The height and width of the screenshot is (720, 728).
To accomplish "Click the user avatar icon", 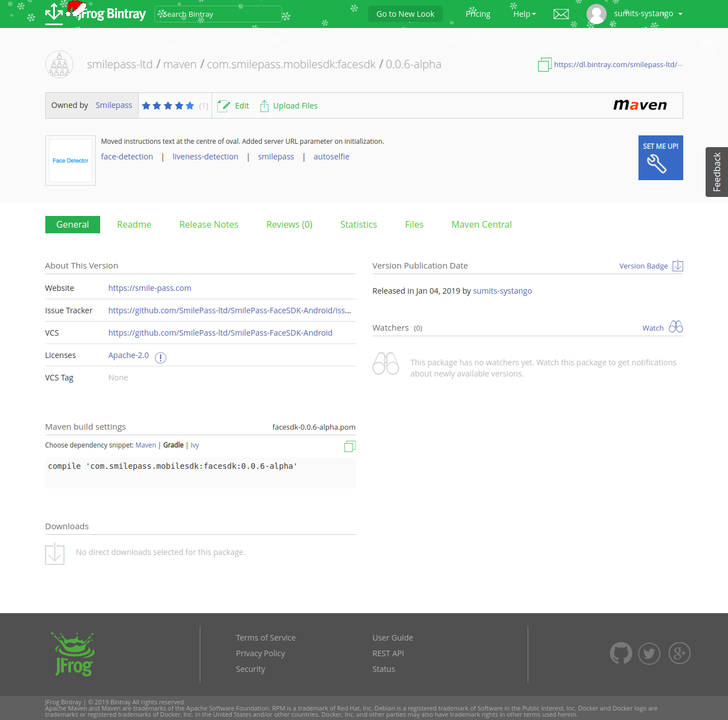I will (x=597, y=14).
